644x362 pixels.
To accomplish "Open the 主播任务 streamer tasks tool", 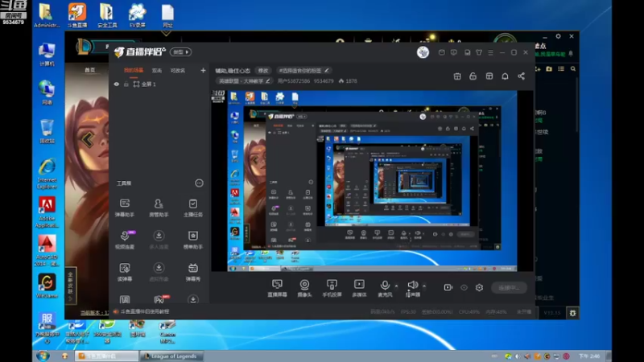I will coord(192,208).
